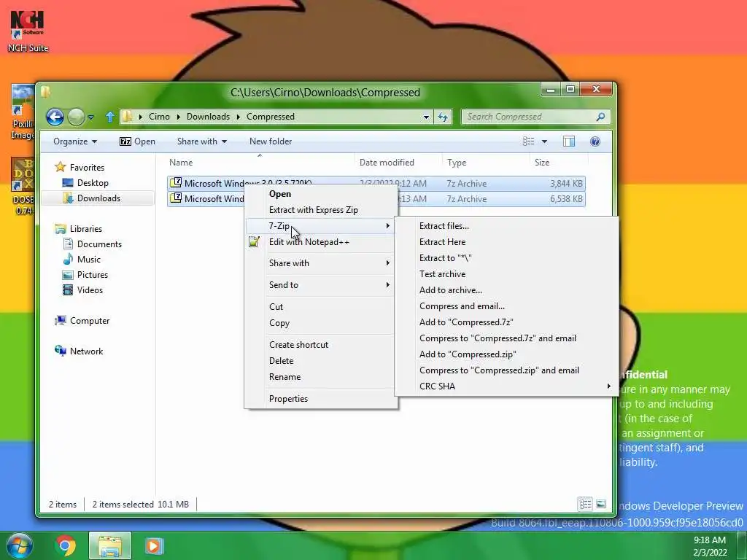Click the Open toolbar button with 7z icon
The width and height of the screenshot is (747, 560).
(x=137, y=141)
